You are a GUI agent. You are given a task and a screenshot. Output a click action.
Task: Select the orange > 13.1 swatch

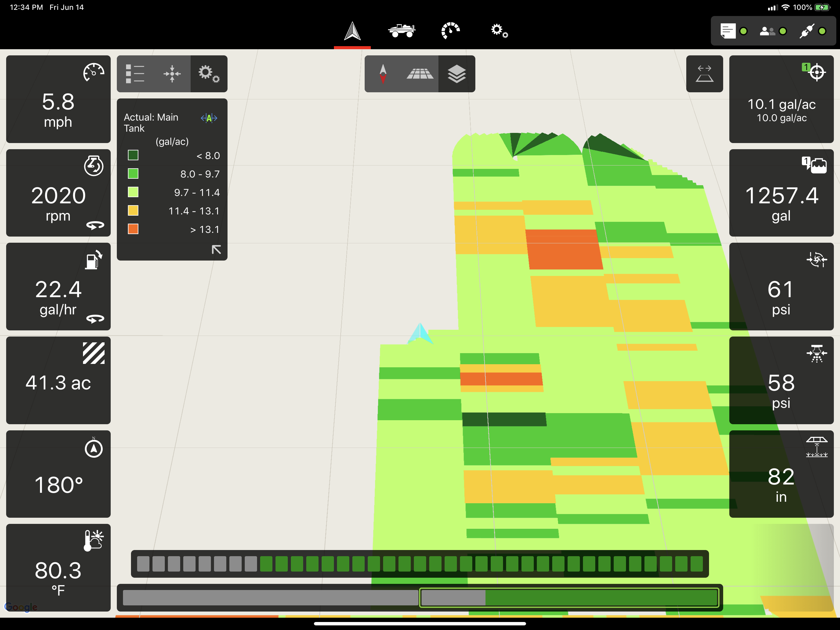[133, 229]
